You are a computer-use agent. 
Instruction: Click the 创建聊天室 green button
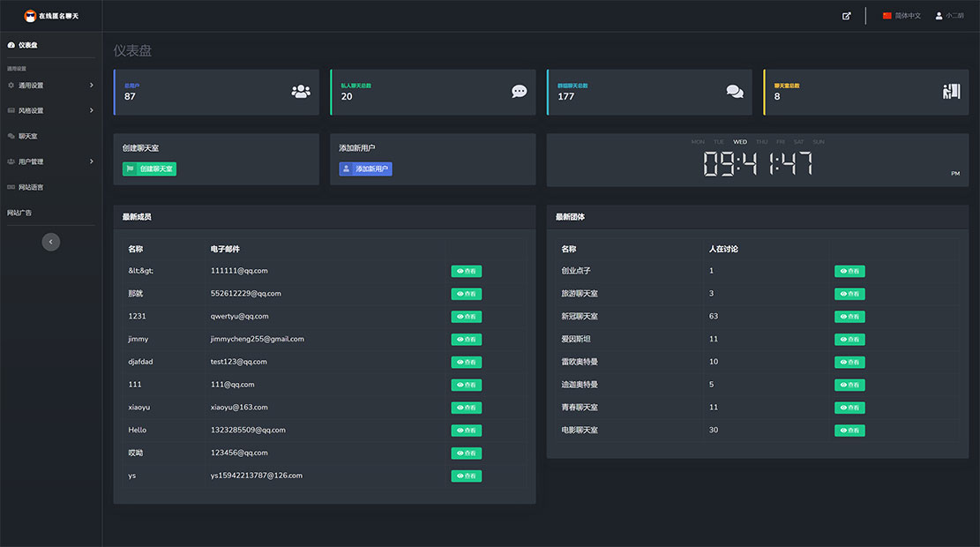click(148, 168)
